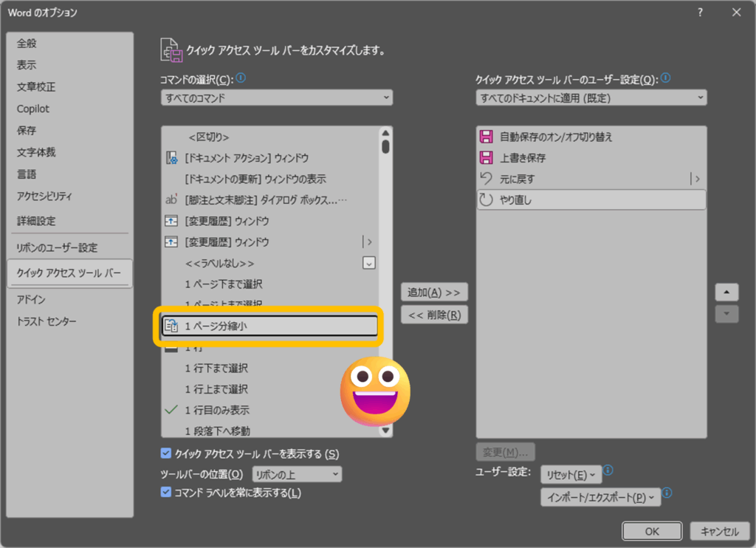Open the 文章校正 options category

37,87
